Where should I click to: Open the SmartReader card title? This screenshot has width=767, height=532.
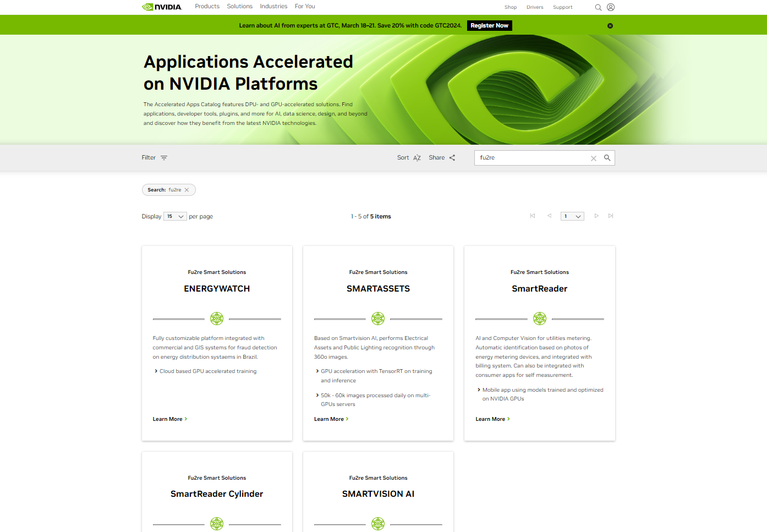point(540,289)
